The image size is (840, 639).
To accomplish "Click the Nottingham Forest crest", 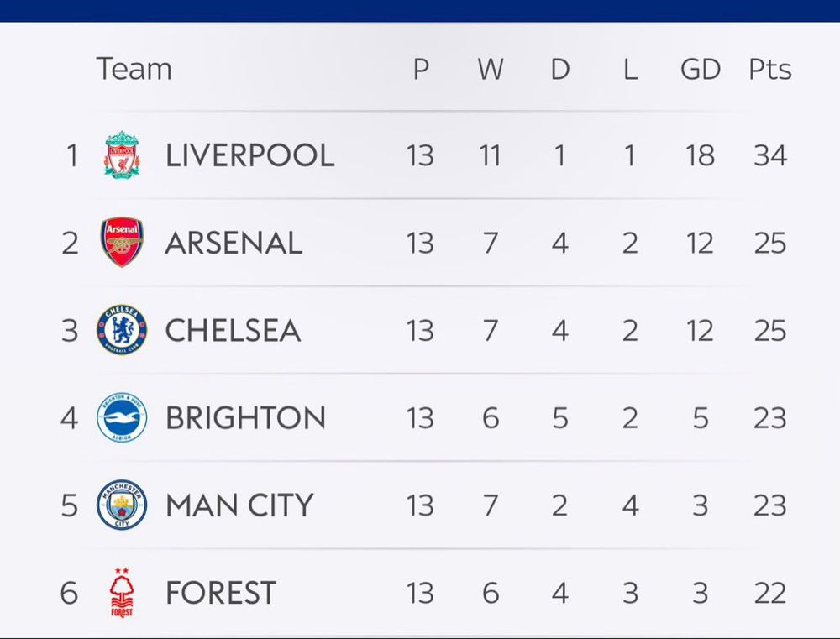I will pos(122,593).
